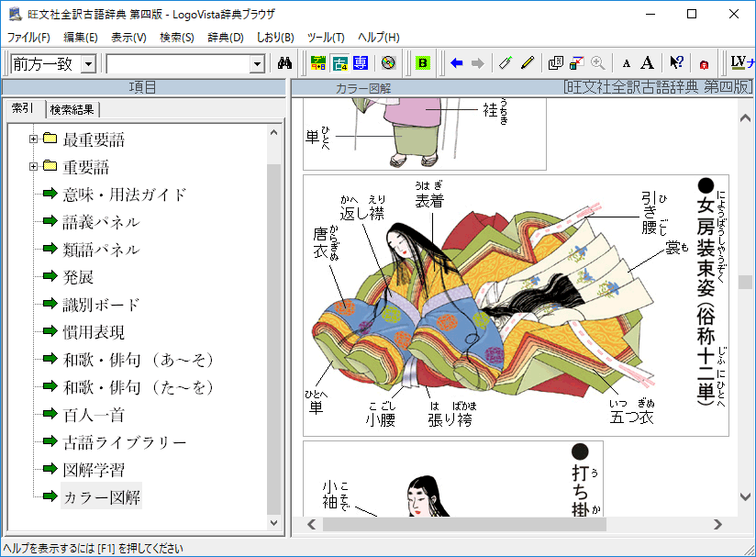Open the search history dropdown arrow
This screenshot has height=557, width=756.
click(x=258, y=63)
